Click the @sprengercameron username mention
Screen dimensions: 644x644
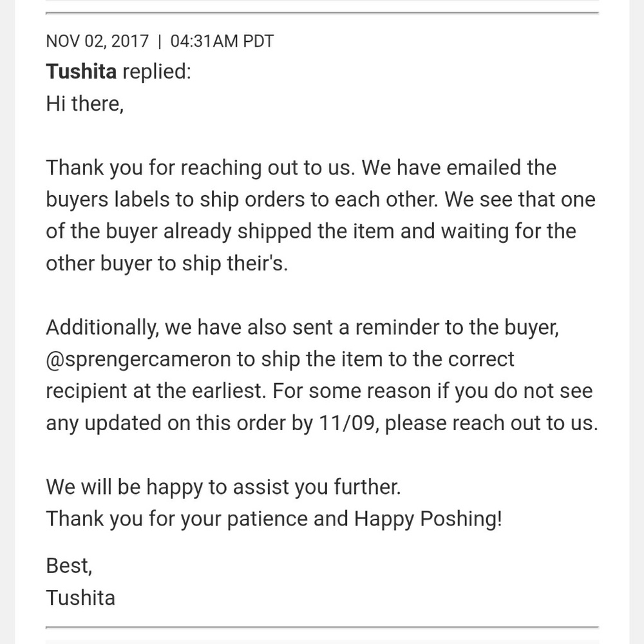point(138,359)
